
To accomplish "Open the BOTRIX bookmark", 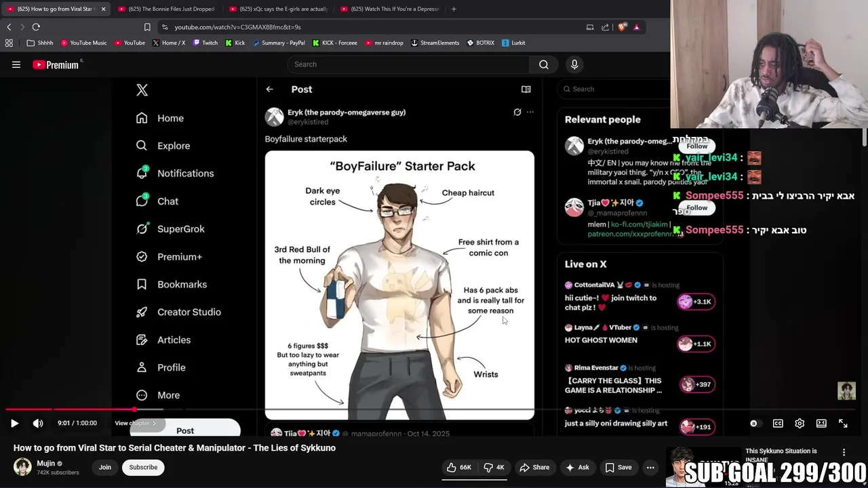I will (481, 43).
